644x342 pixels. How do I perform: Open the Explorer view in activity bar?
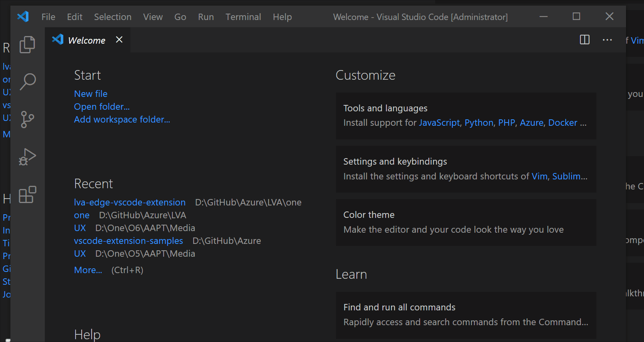(x=27, y=44)
